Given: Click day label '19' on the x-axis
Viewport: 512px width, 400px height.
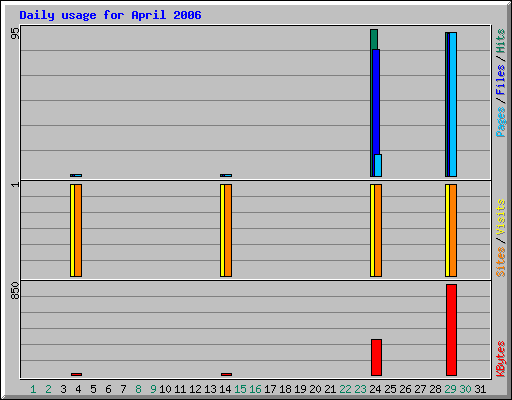Looking at the screenshot, I should point(300,389).
